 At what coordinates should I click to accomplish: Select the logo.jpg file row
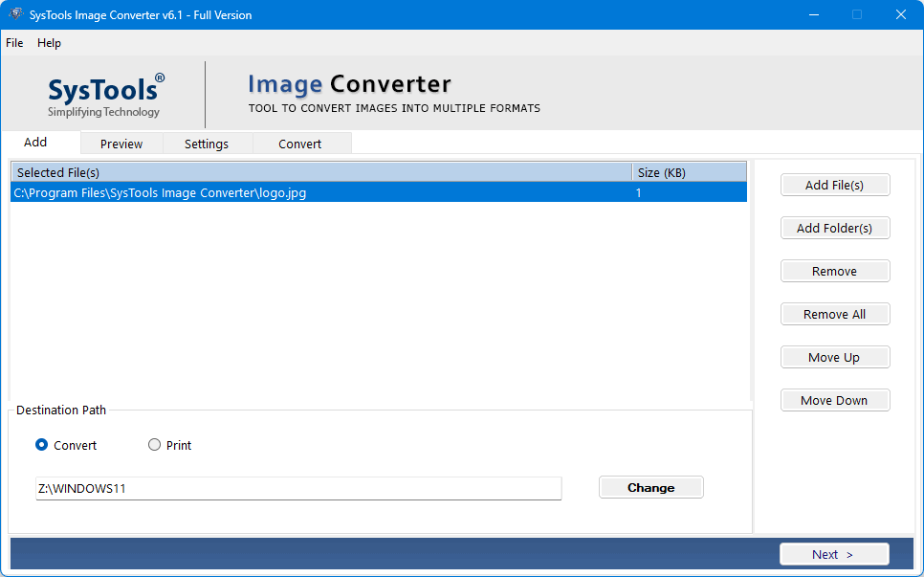point(379,192)
